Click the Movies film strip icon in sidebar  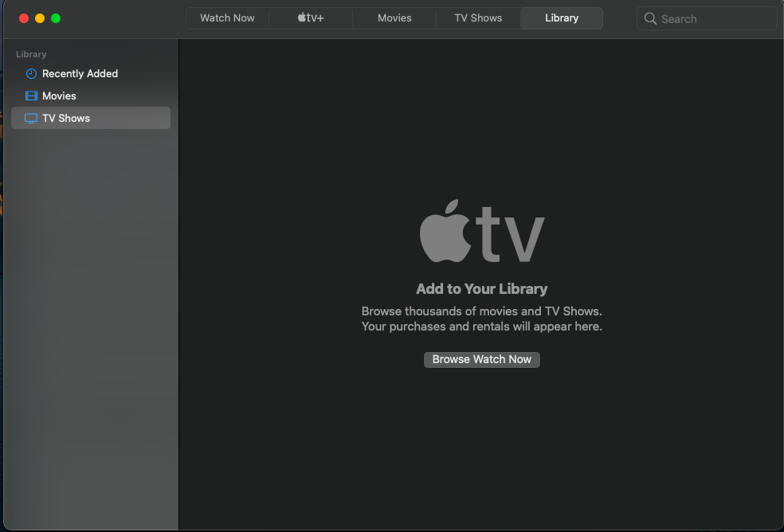pos(31,96)
